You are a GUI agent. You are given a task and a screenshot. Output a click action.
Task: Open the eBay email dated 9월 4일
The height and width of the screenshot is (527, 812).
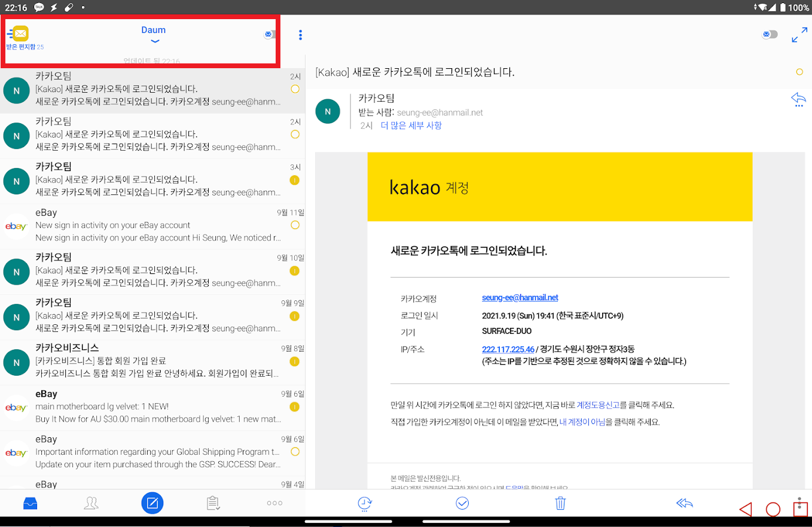click(152, 483)
